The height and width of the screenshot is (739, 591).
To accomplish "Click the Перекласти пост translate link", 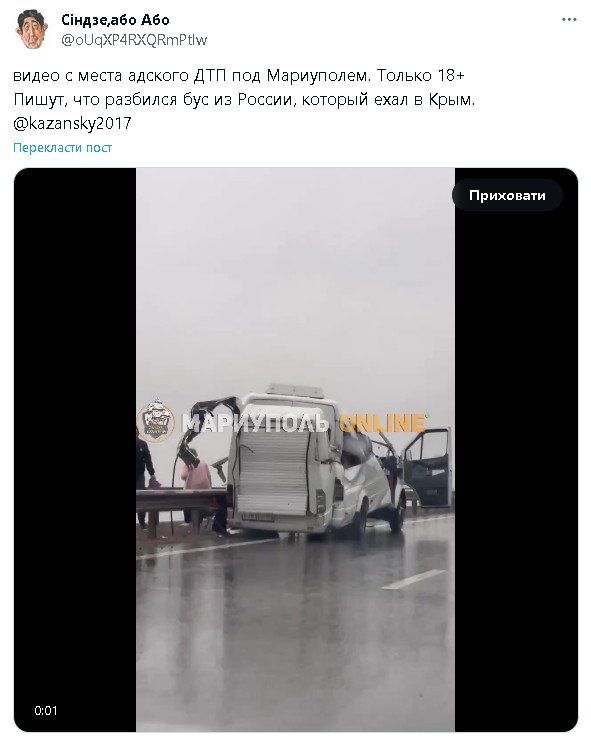I will point(63,148).
